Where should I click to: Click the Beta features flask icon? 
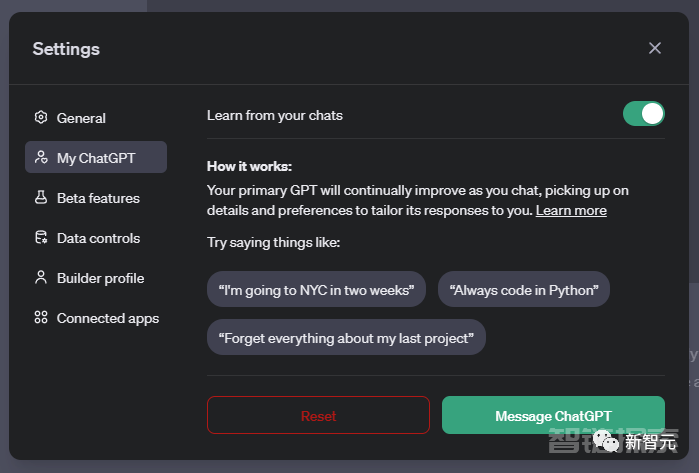pyautogui.click(x=41, y=197)
